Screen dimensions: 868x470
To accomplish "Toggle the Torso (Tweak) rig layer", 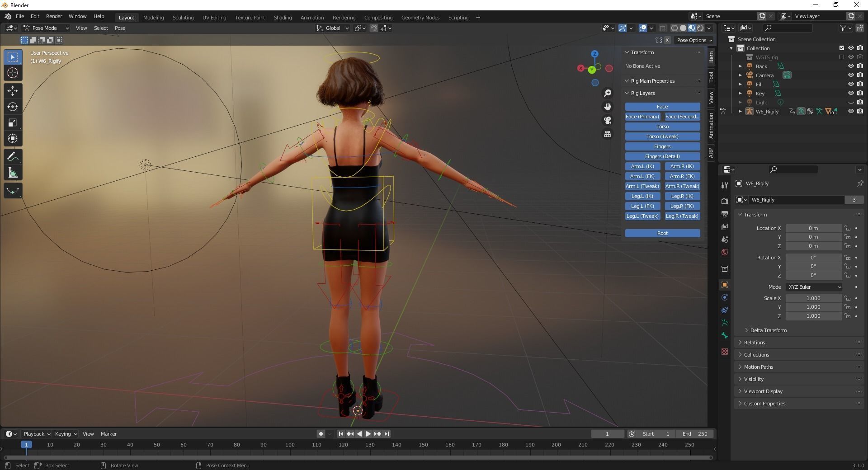I will tap(662, 136).
